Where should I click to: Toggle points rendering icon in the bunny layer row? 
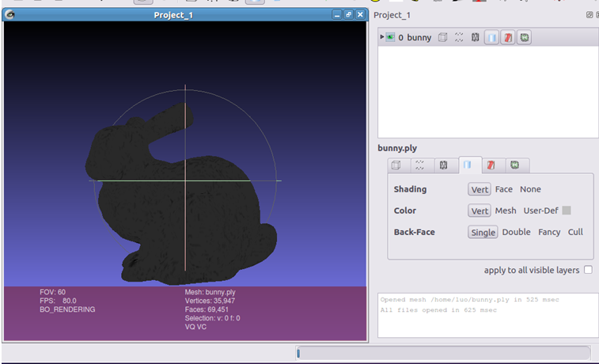tap(459, 37)
